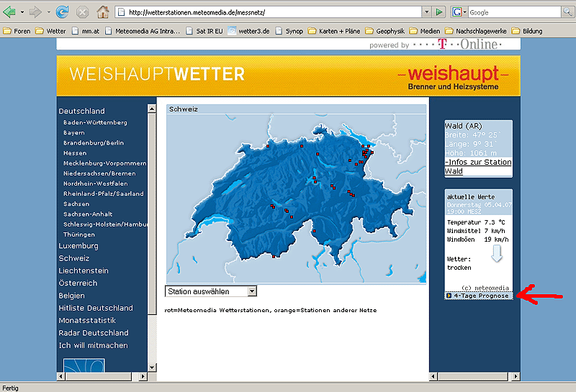Click the sidebar scroll-up arrow
This screenshot has width=576, height=392.
pos(152,109)
